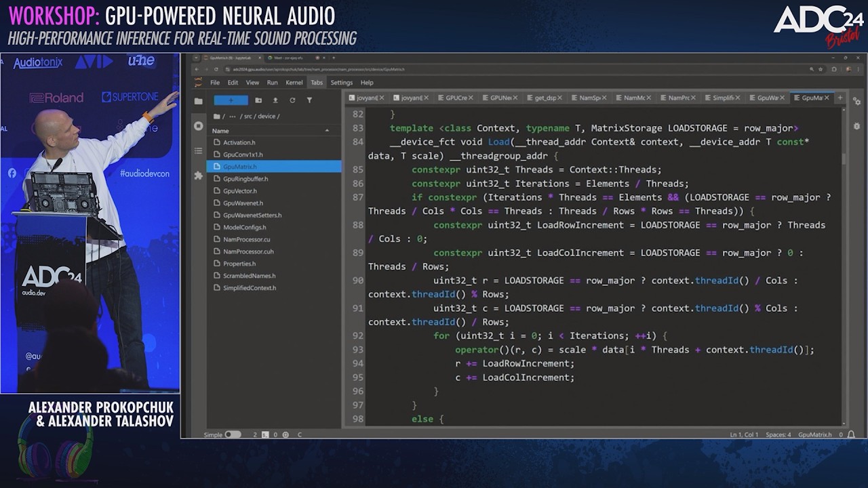Open Properties.h in file list
Viewport: 868px width, 488px height.
pos(274,264)
